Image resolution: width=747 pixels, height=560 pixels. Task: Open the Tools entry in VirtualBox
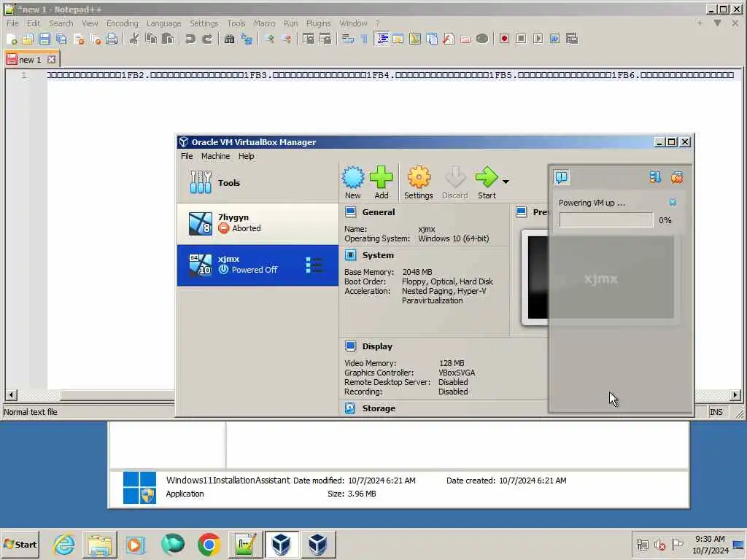click(x=258, y=183)
